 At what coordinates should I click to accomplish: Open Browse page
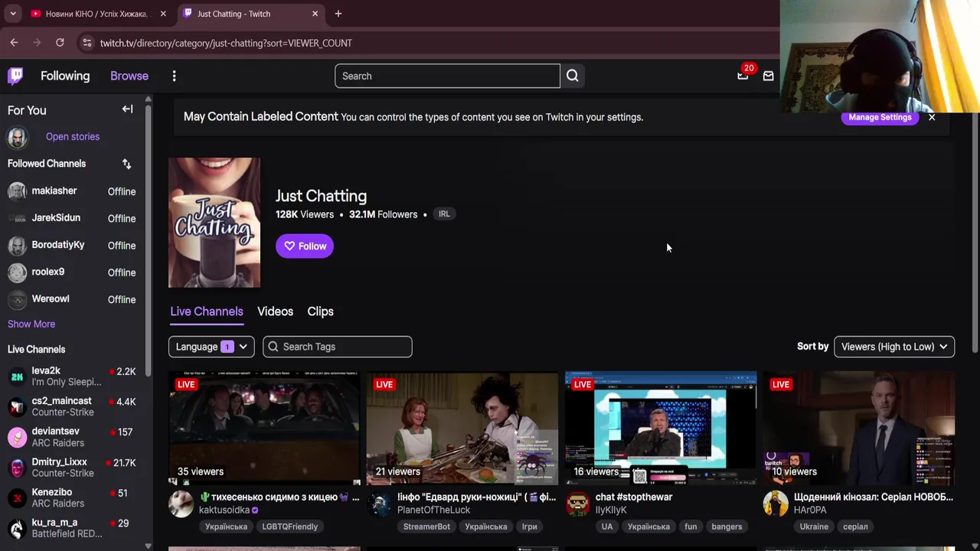pyautogui.click(x=129, y=76)
